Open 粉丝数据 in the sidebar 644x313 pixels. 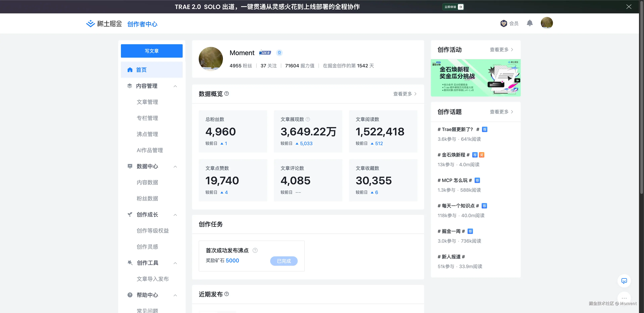pyautogui.click(x=147, y=198)
